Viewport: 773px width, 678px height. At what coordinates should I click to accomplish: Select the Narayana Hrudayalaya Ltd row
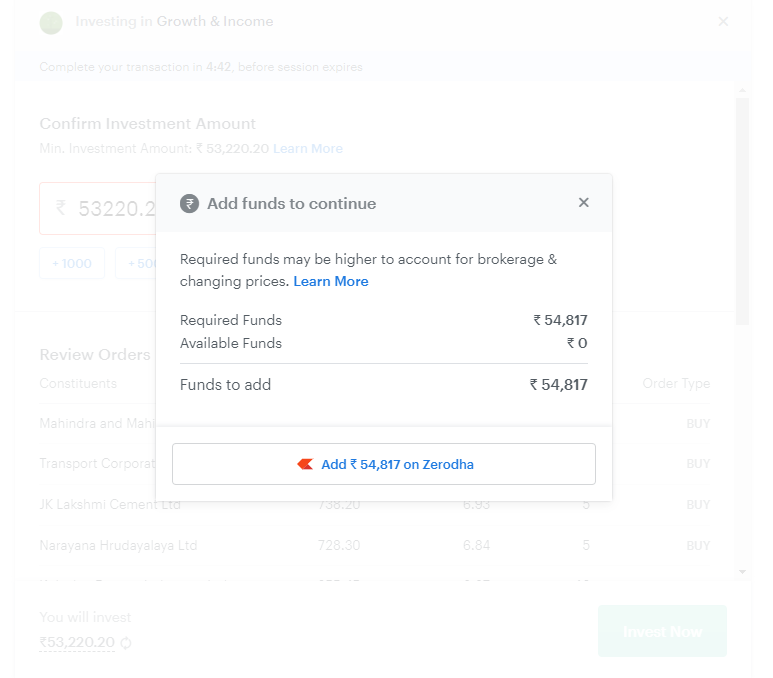[118, 546]
